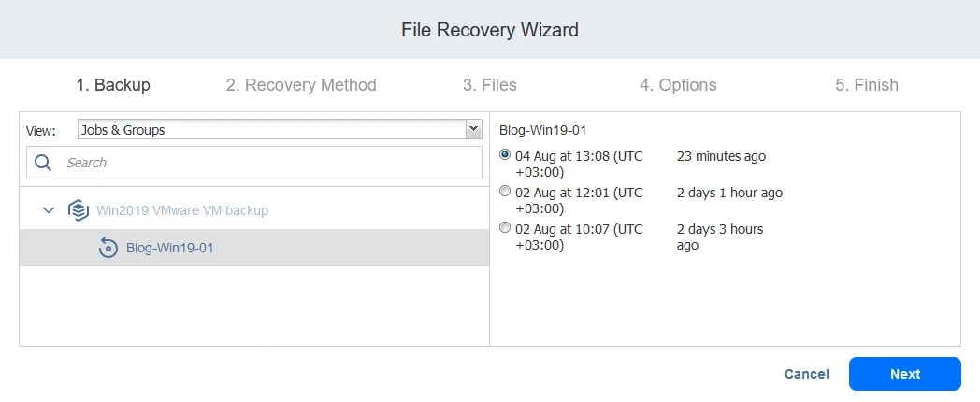Select the 02 Aug 12:01 recovery point

(506, 192)
